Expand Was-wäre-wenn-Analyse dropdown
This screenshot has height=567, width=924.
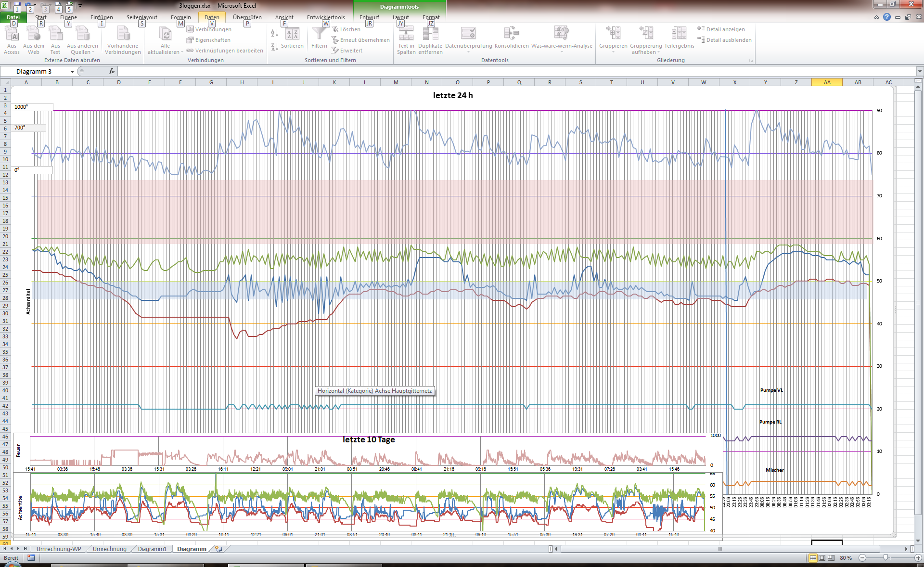(x=561, y=52)
